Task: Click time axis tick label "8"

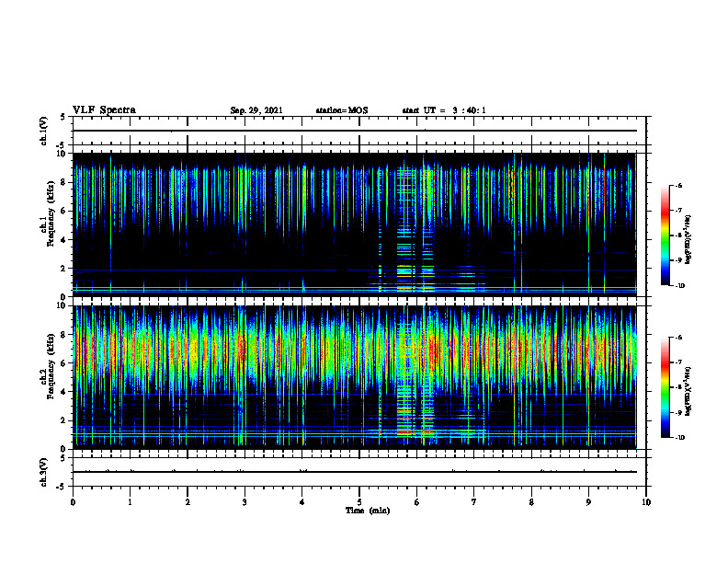Action: [531, 502]
